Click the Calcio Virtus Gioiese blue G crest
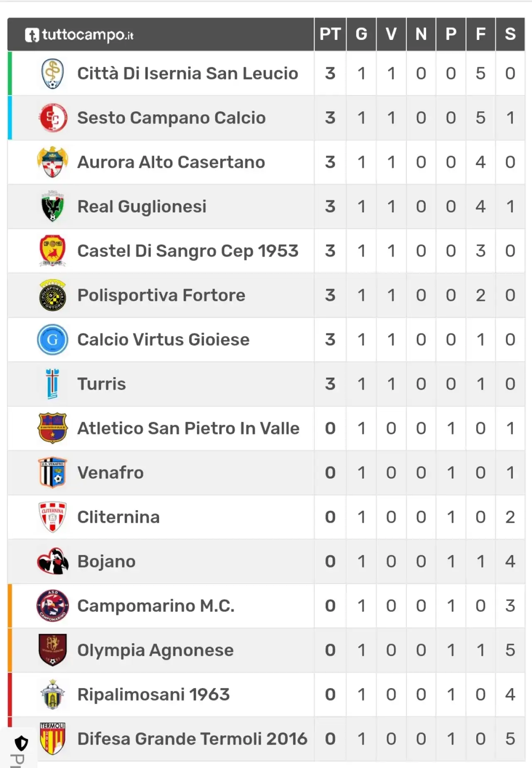This screenshot has width=532, height=768. pyautogui.click(x=52, y=340)
